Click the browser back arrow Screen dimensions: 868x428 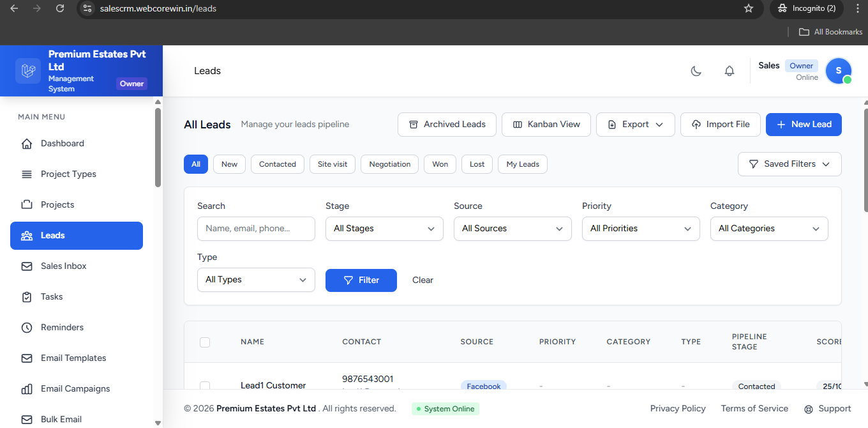click(14, 8)
